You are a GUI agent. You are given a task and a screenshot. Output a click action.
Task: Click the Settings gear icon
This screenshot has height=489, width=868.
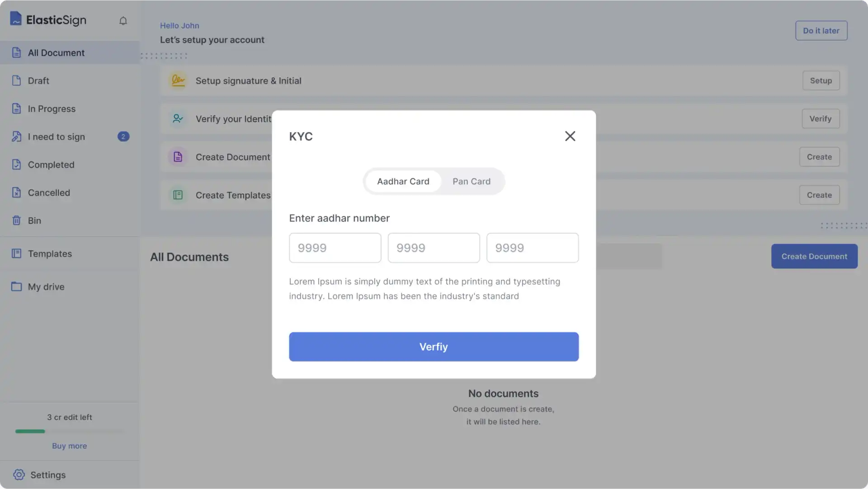point(18,474)
